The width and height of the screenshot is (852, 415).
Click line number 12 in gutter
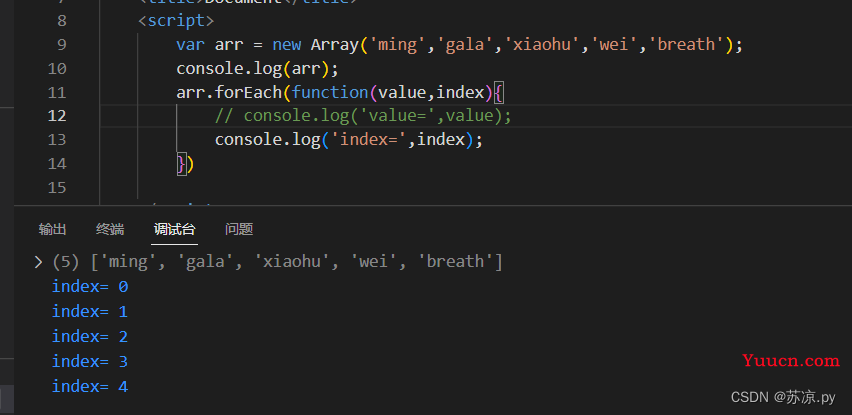coord(57,116)
